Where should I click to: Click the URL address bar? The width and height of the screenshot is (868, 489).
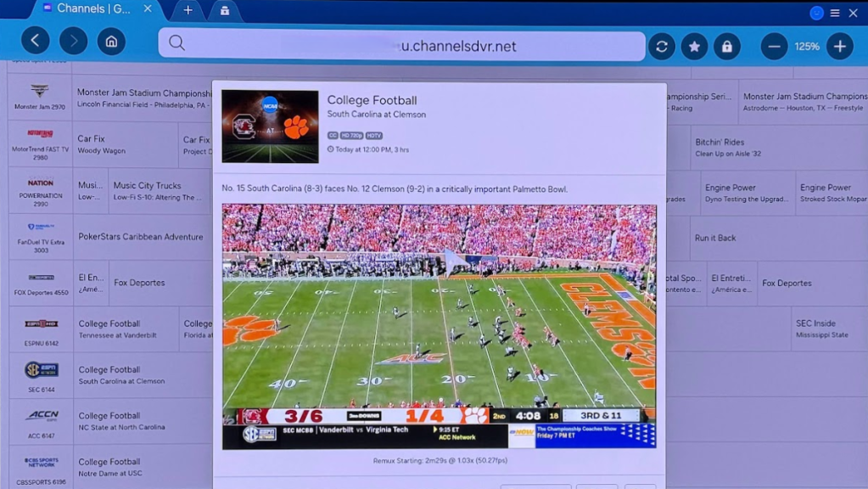[401, 46]
